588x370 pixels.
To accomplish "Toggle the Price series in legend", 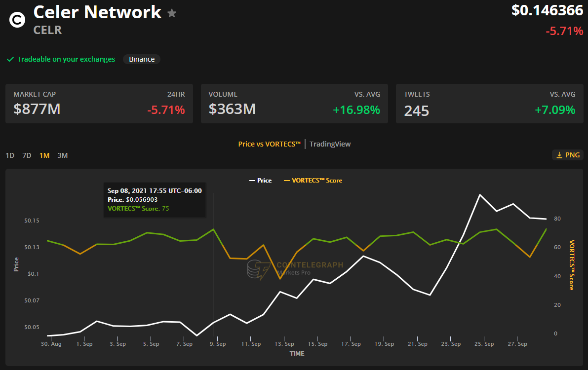I will (x=261, y=181).
